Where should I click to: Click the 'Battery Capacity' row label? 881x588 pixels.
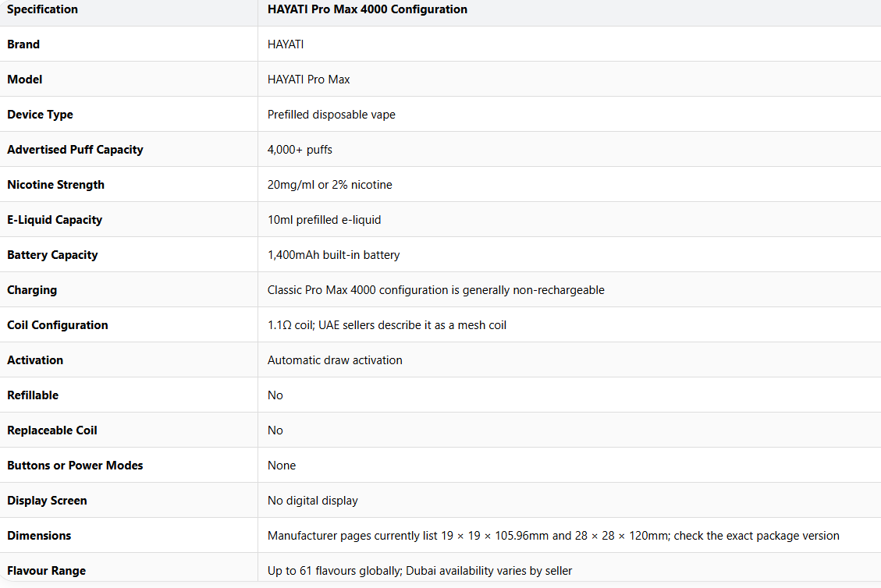(x=52, y=255)
